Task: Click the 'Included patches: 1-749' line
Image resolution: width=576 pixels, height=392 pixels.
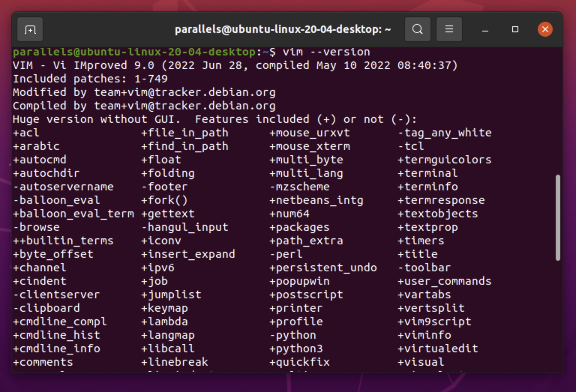Action: tap(90, 79)
